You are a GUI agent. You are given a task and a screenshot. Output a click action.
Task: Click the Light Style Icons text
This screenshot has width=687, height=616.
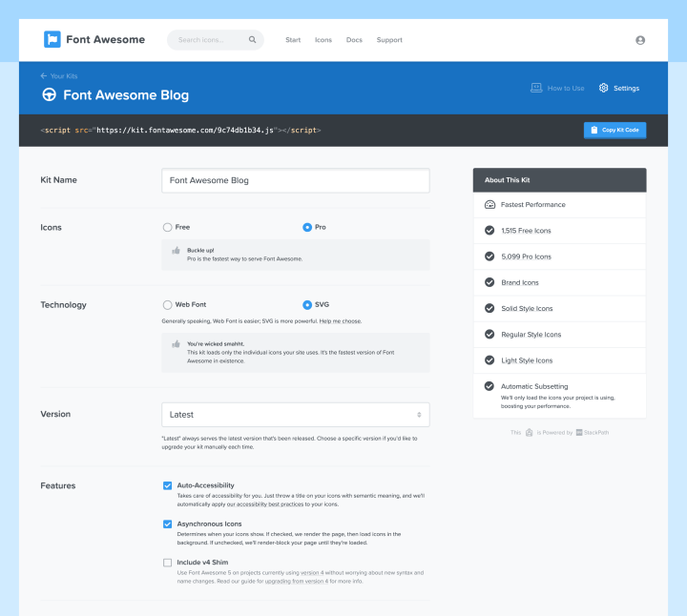click(x=527, y=360)
